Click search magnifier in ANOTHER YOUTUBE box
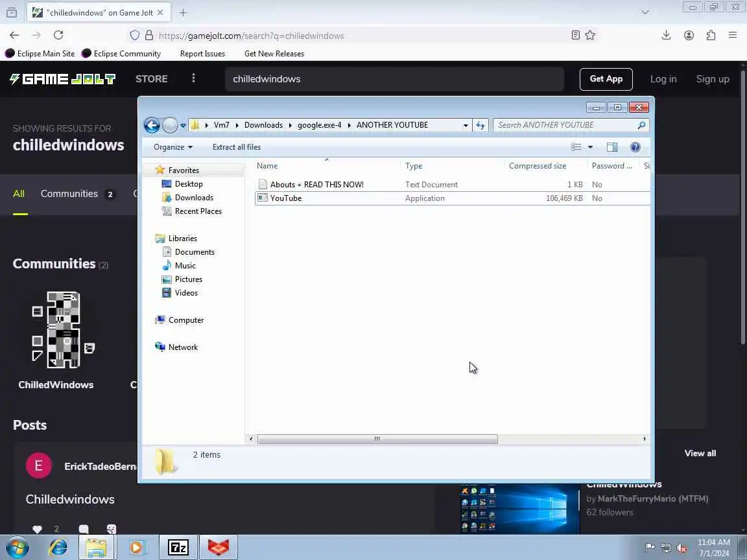Screen dimensions: 747x560 point(641,125)
